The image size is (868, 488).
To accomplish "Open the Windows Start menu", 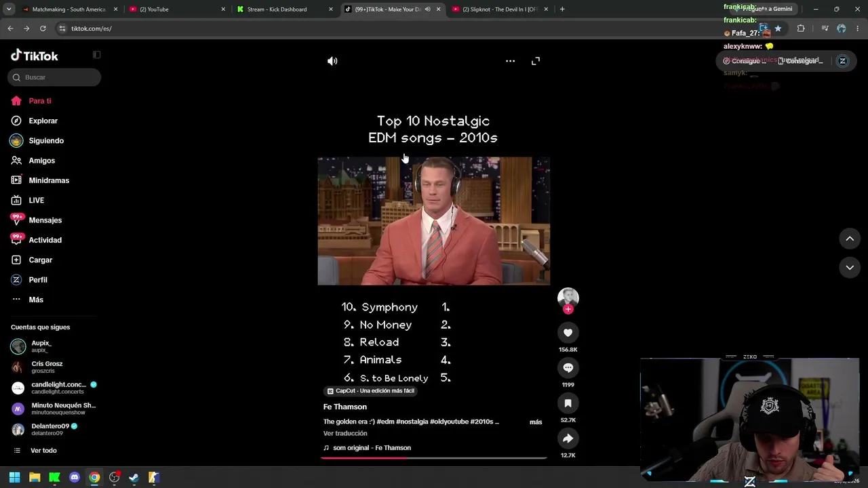I will coord(15,477).
